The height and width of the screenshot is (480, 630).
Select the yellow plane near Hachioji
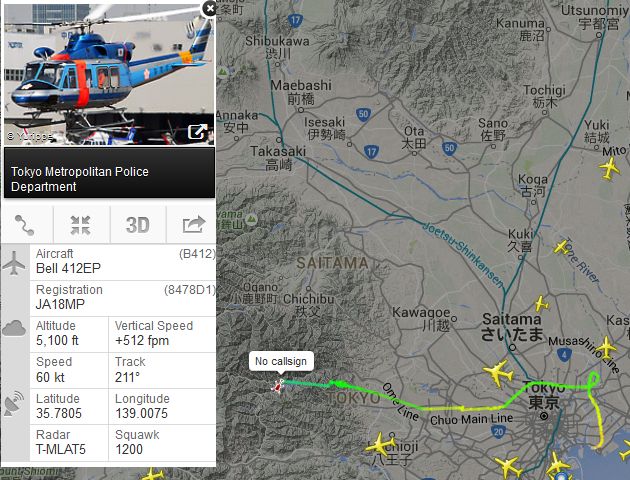point(379,445)
